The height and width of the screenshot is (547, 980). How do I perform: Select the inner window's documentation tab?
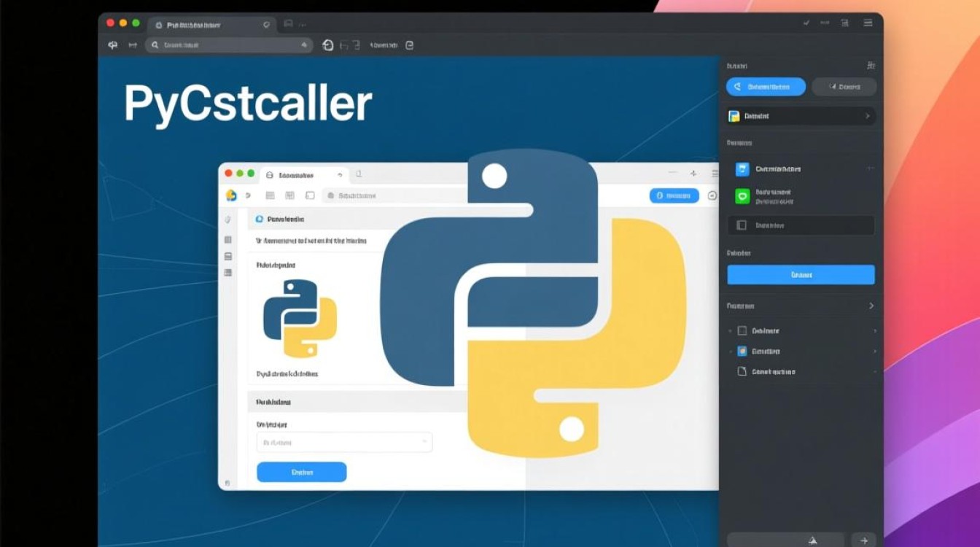(295, 176)
